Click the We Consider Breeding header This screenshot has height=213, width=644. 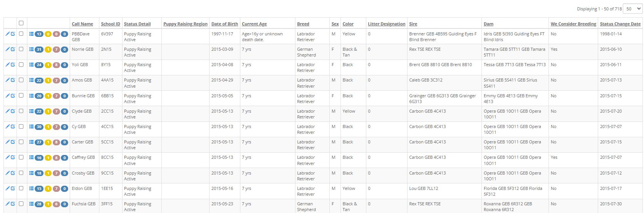coord(573,24)
